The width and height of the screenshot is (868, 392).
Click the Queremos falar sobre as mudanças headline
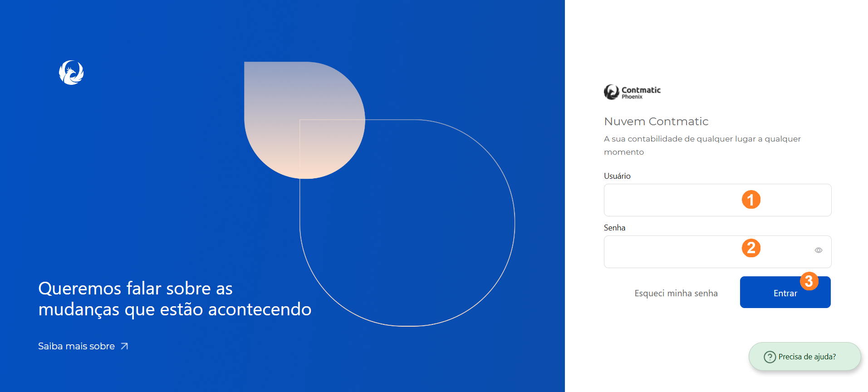coord(175,299)
